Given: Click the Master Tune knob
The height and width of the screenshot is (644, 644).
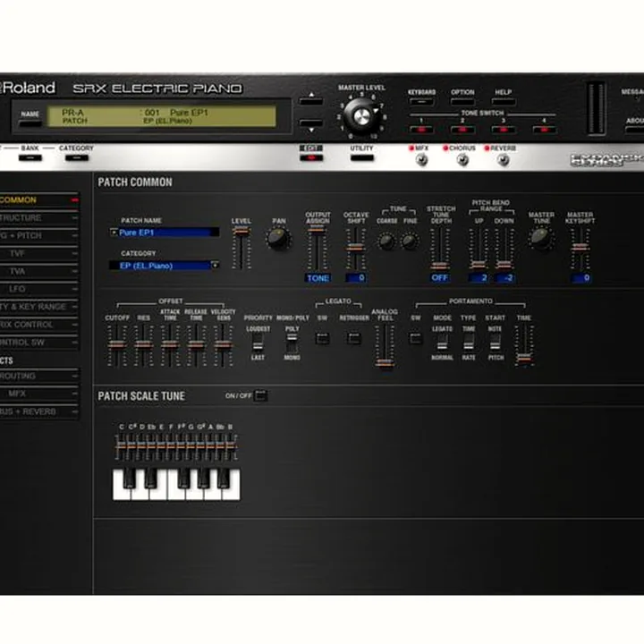Looking at the screenshot, I should (x=540, y=238).
